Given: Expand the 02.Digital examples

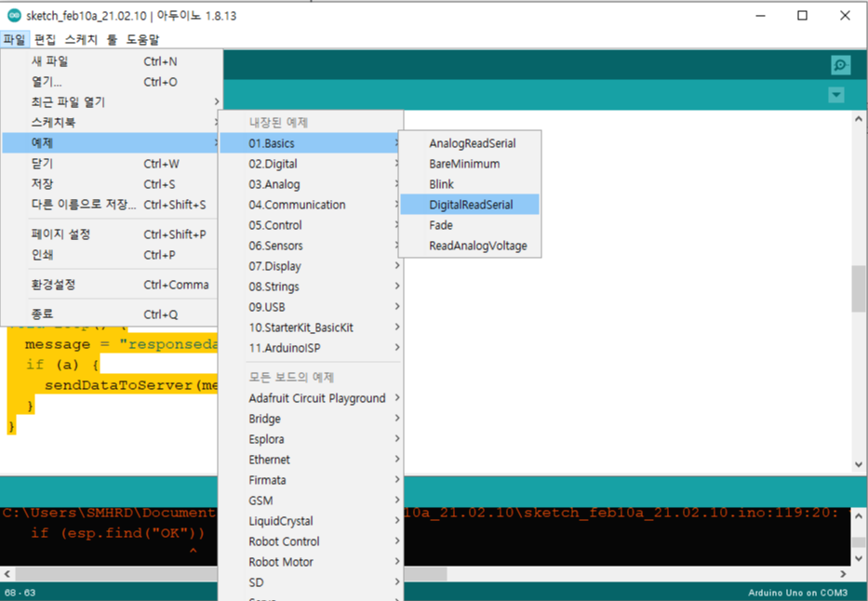Looking at the screenshot, I should [x=310, y=164].
